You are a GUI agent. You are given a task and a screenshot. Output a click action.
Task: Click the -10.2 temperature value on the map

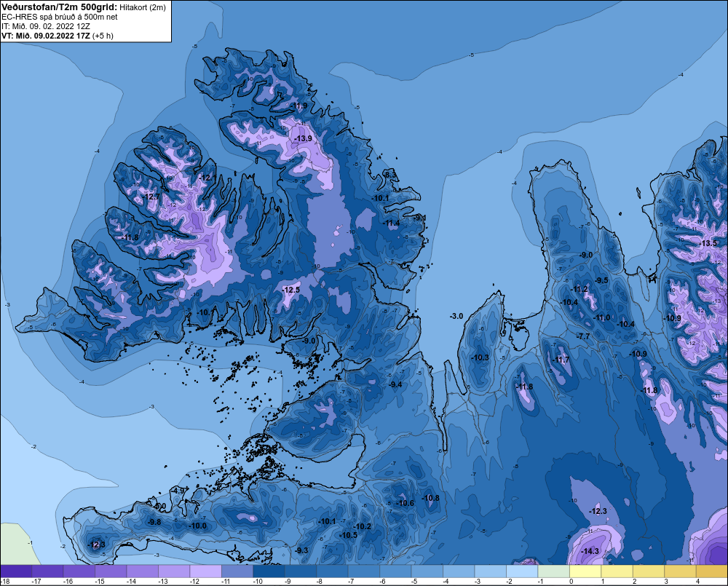(363, 526)
